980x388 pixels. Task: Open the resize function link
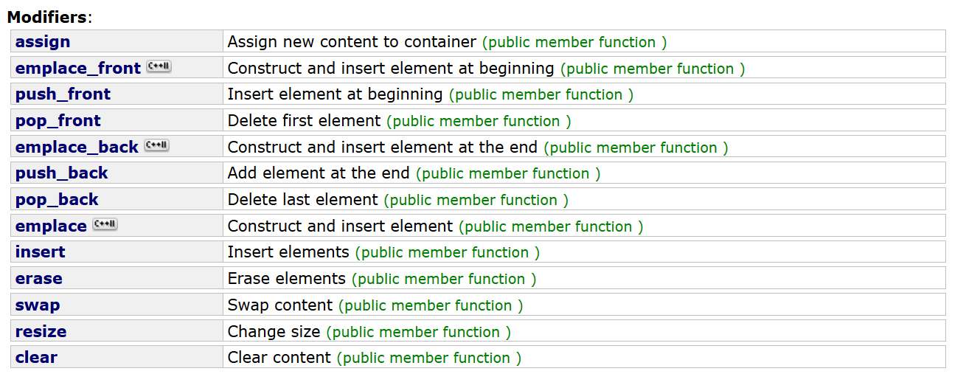tap(41, 331)
